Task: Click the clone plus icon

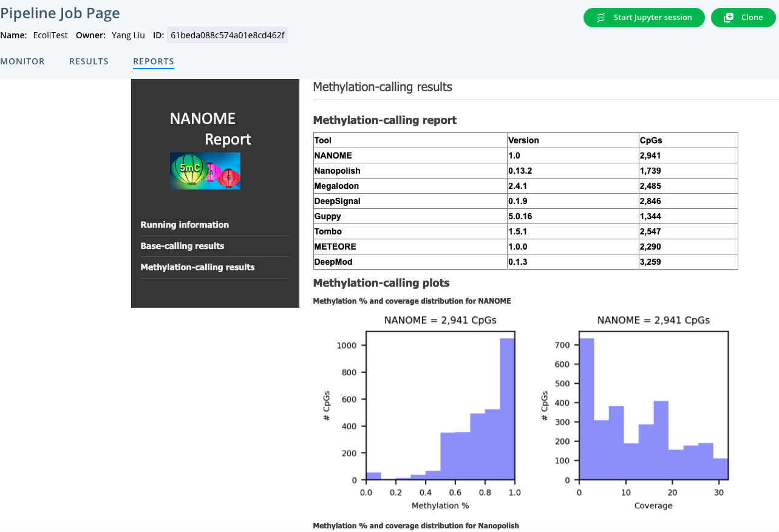Action: coord(729,18)
